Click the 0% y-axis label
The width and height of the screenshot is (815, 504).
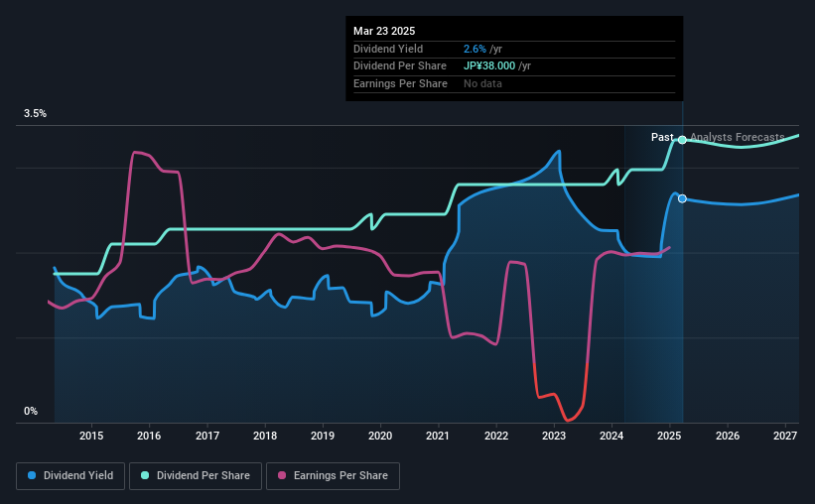(31, 411)
